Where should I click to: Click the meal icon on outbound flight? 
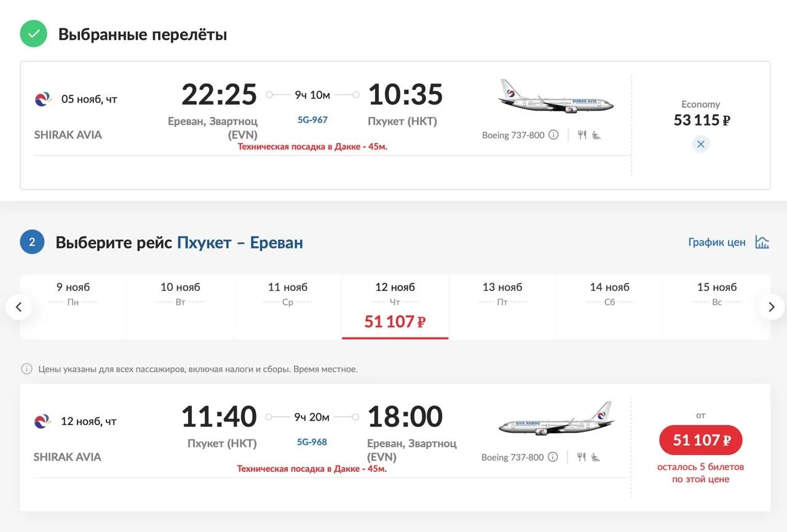tap(582, 135)
